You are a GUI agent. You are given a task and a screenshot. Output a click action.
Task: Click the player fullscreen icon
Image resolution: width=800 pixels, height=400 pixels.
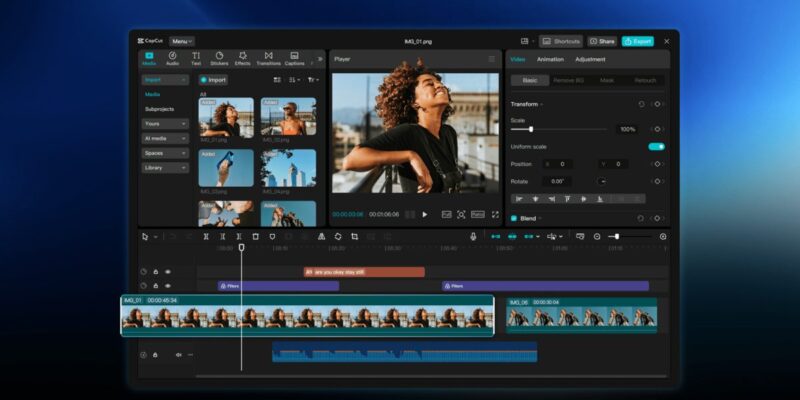(x=495, y=215)
